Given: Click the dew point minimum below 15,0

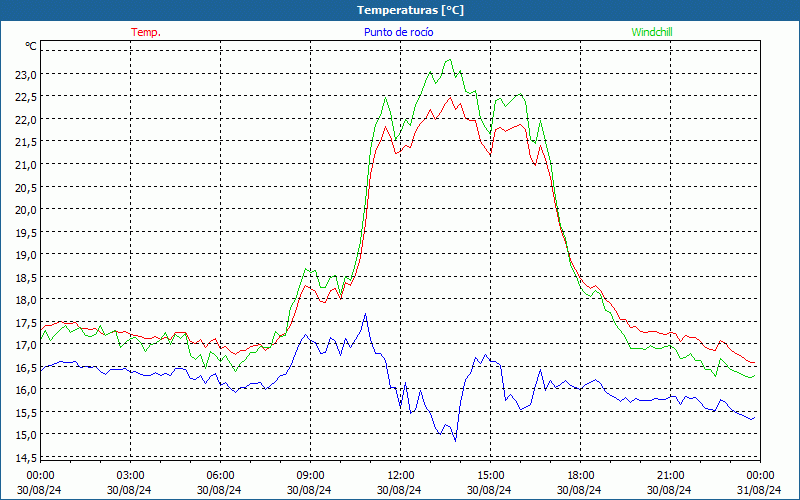Looking at the screenshot, I should pyautogui.click(x=455, y=440).
